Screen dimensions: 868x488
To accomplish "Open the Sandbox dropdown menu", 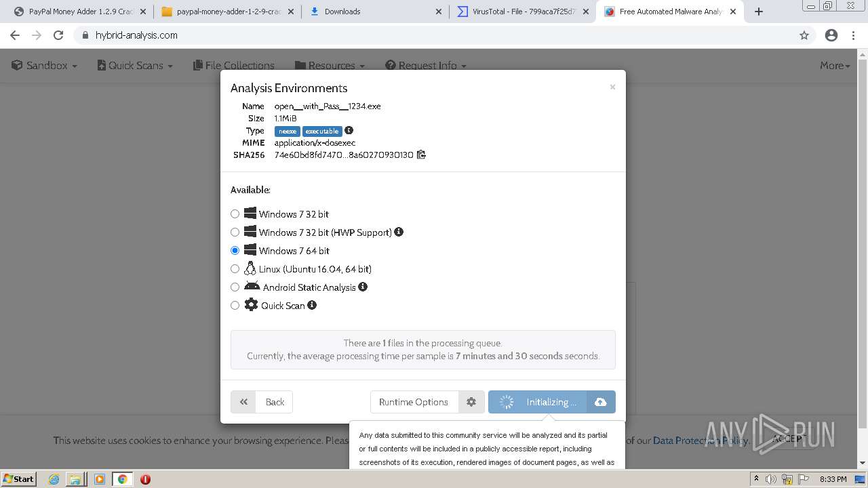I will [x=45, y=65].
